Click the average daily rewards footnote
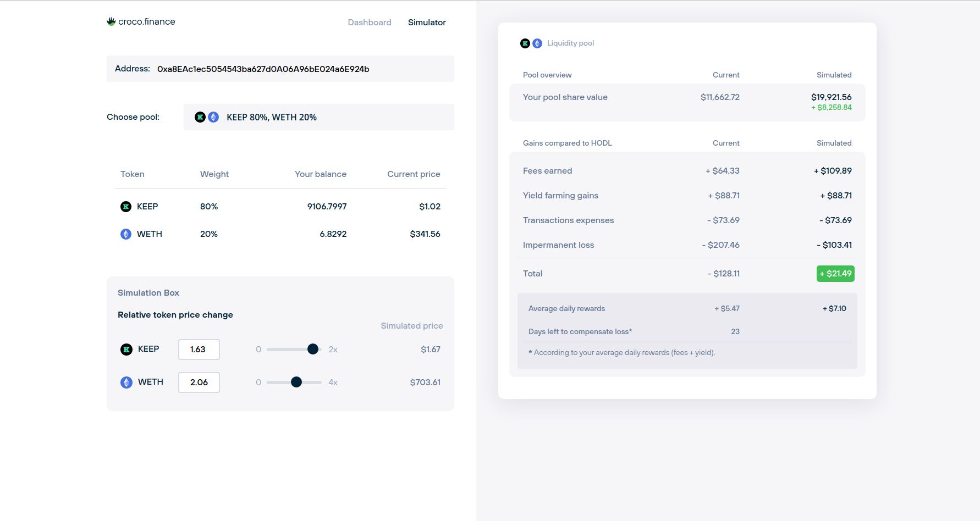This screenshot has width=980, height=521. pyautogui.click(x=621, y=353)
